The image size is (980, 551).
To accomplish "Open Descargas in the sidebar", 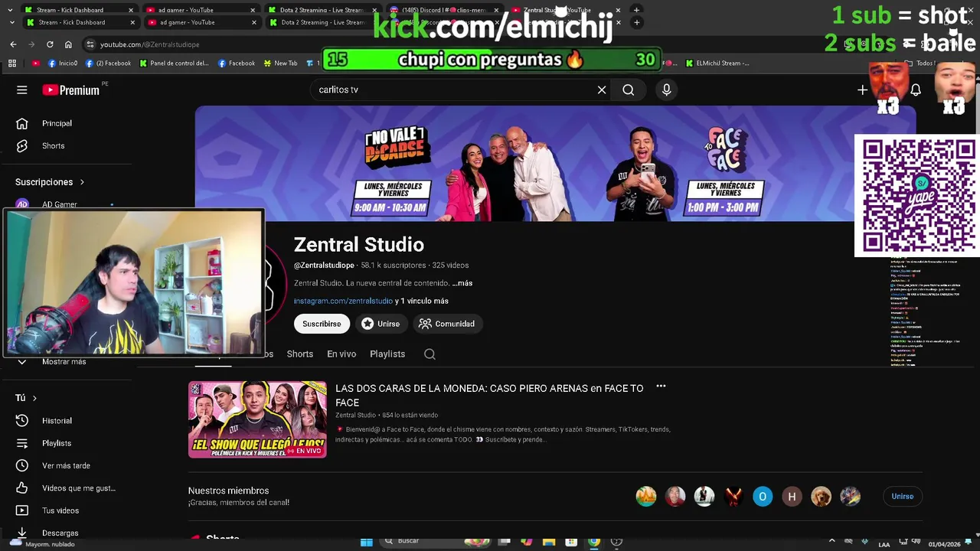I will pos(60,533).
